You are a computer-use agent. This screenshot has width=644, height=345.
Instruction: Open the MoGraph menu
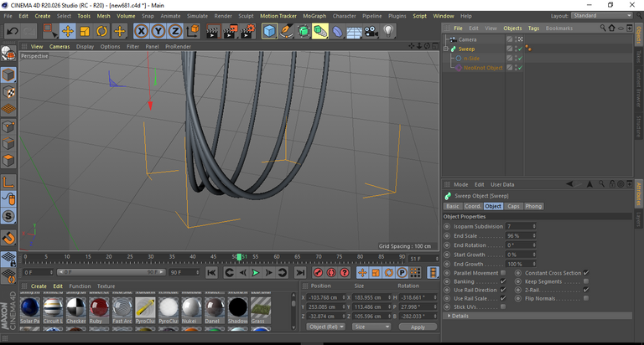[x=314, y=16]
